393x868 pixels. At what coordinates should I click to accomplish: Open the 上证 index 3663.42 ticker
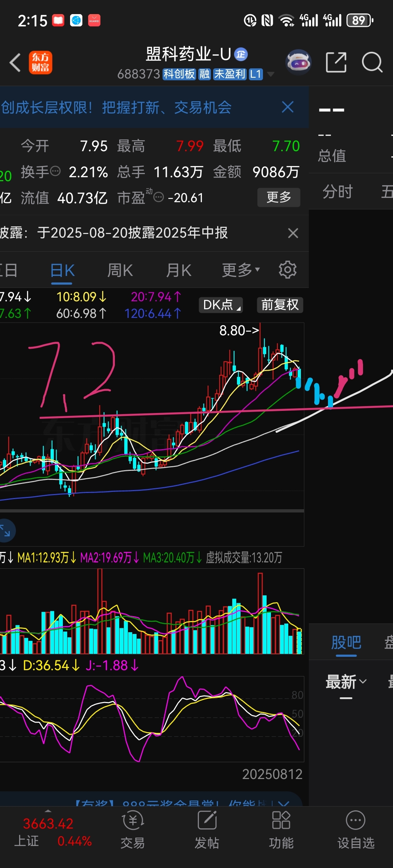(53, 832)
